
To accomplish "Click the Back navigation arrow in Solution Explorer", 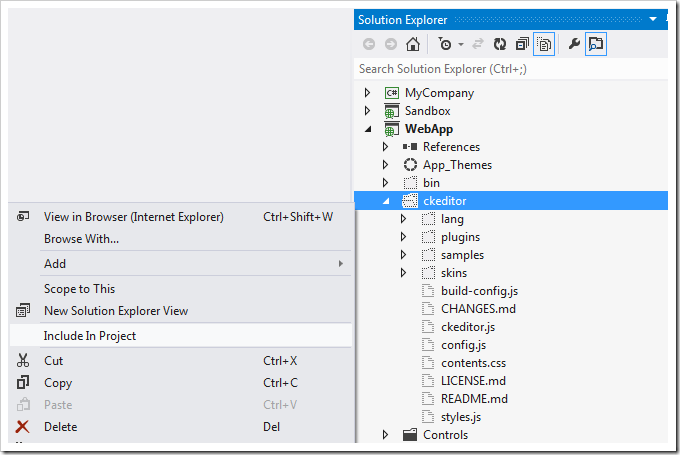I will pos(369,44).
